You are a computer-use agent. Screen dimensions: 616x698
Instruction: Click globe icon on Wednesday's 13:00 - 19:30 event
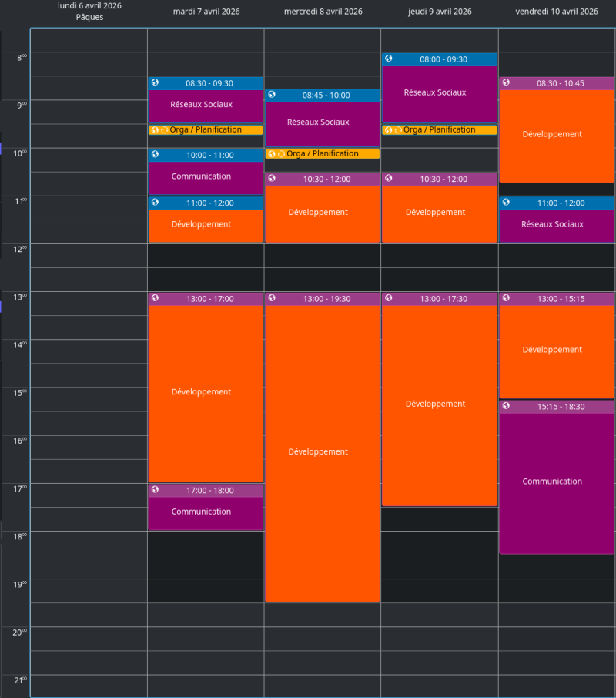pyautogui.click(x=272, y=298)
